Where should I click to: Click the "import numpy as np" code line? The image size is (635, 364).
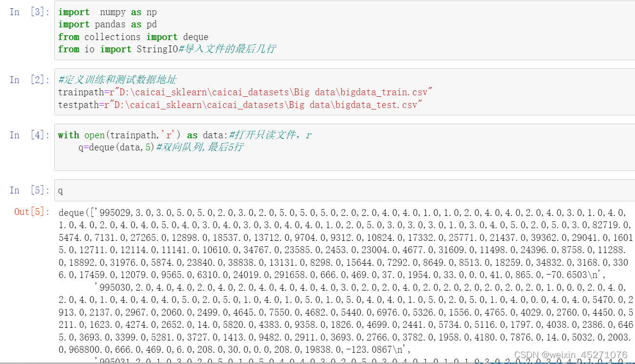coord(108,12)
